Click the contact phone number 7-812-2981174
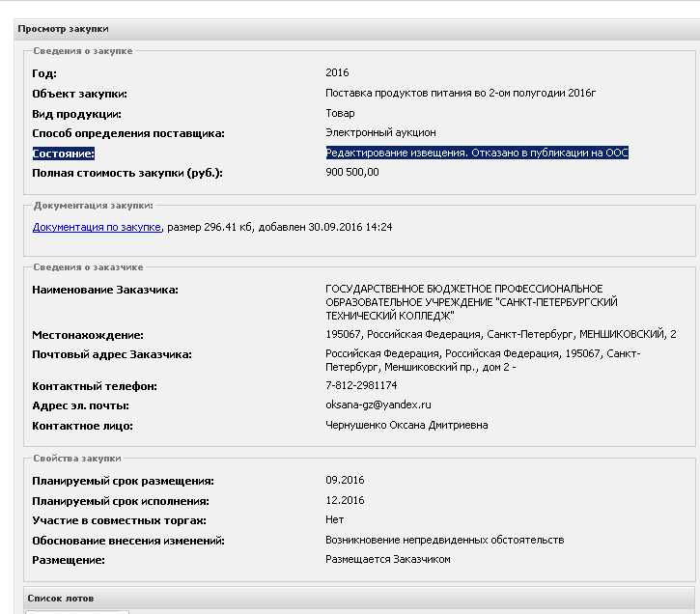Image resolution: width=700 pixels, height=614 pixels. pos(361,385)
